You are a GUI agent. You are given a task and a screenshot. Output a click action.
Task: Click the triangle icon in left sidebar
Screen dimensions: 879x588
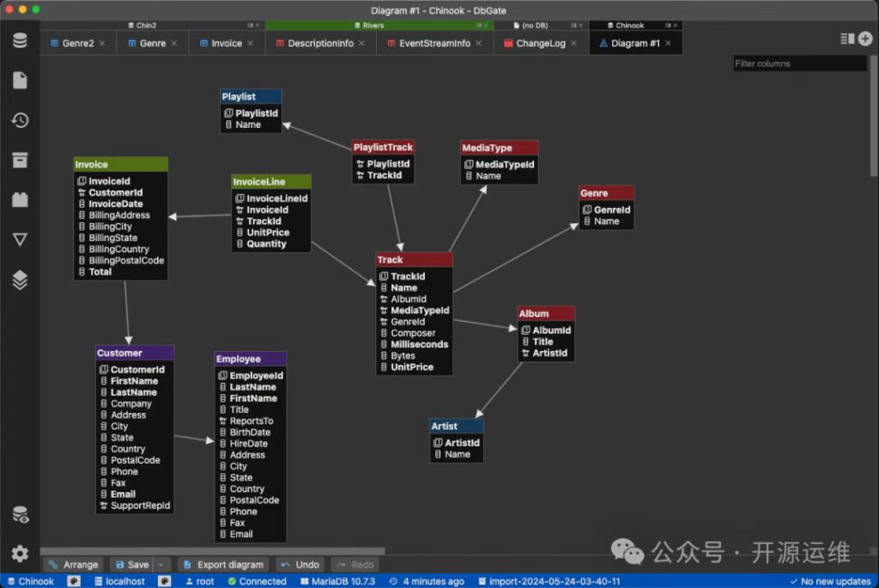(x=20, y=239)
